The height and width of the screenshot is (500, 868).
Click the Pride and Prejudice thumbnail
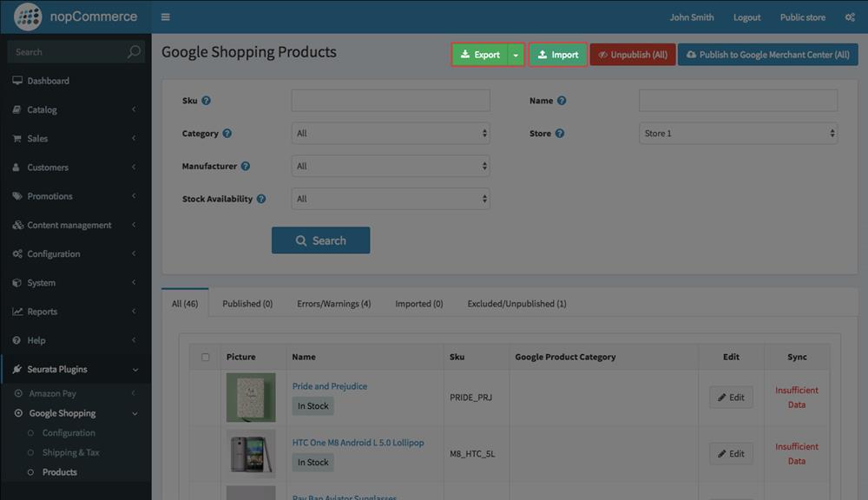coord(251,398)
